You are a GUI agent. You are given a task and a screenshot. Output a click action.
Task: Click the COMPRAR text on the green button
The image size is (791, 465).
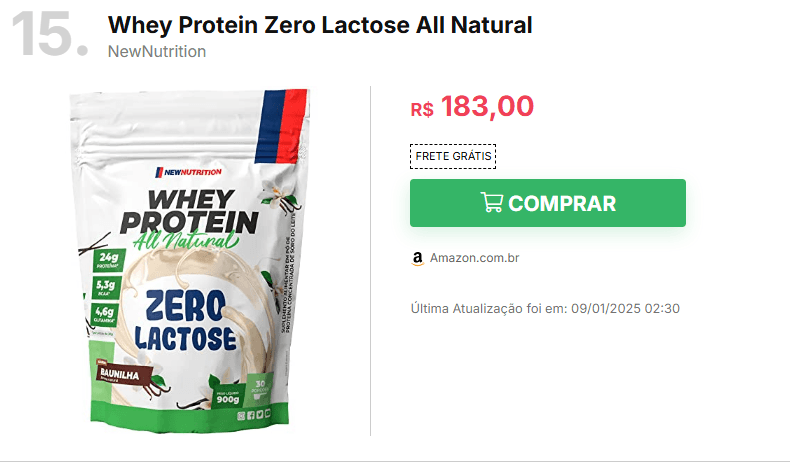click(562, 203)
